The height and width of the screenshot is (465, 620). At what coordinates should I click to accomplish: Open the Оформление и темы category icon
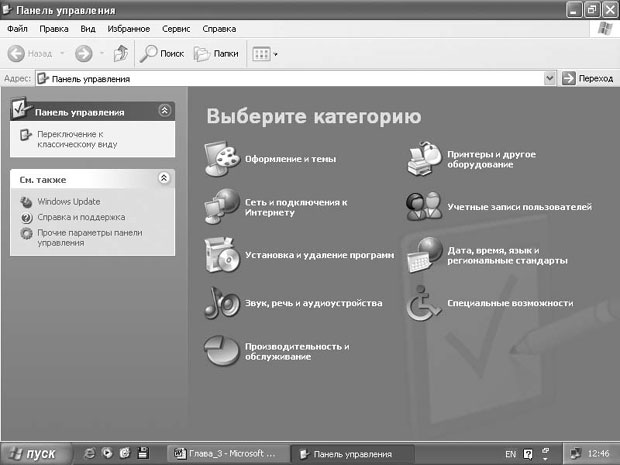pyautogui.click(x=220, y=159)
